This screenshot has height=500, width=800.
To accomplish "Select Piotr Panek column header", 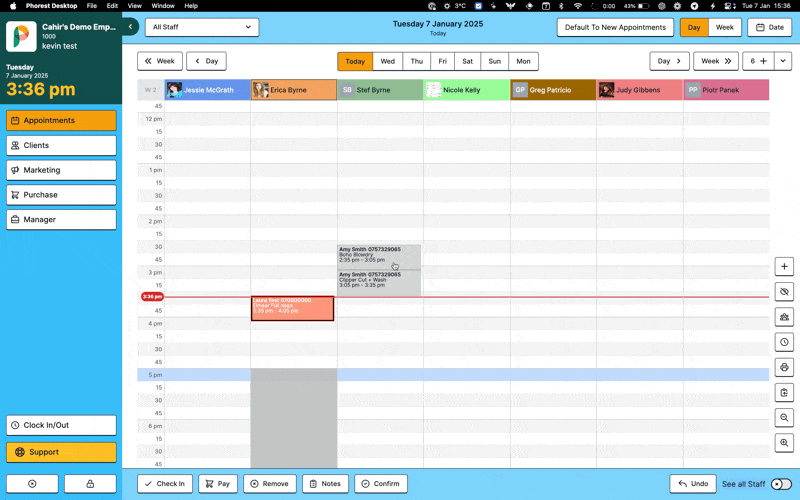I will tap(726, 90).
